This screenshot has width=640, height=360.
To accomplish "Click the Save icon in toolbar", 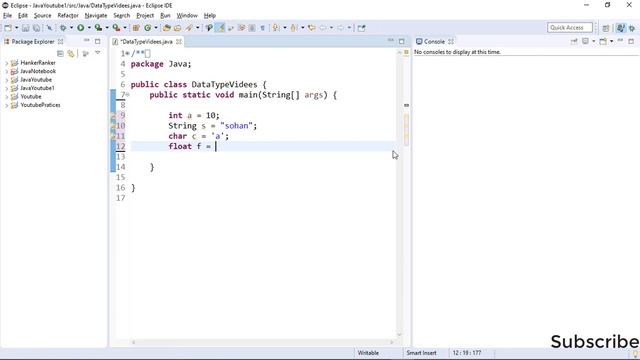I will pos(26,28).
